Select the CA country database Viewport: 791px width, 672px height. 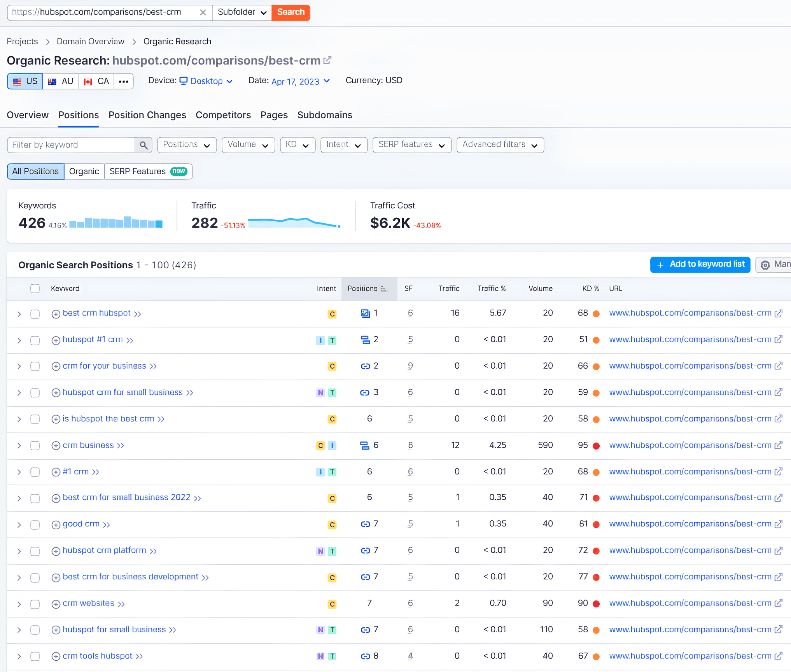pos(96,81)
